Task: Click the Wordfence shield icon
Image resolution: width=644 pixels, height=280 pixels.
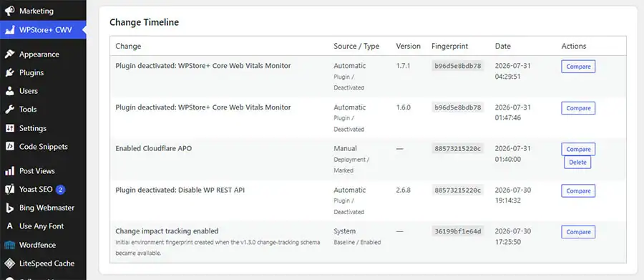Action: (x=10, y=245)
